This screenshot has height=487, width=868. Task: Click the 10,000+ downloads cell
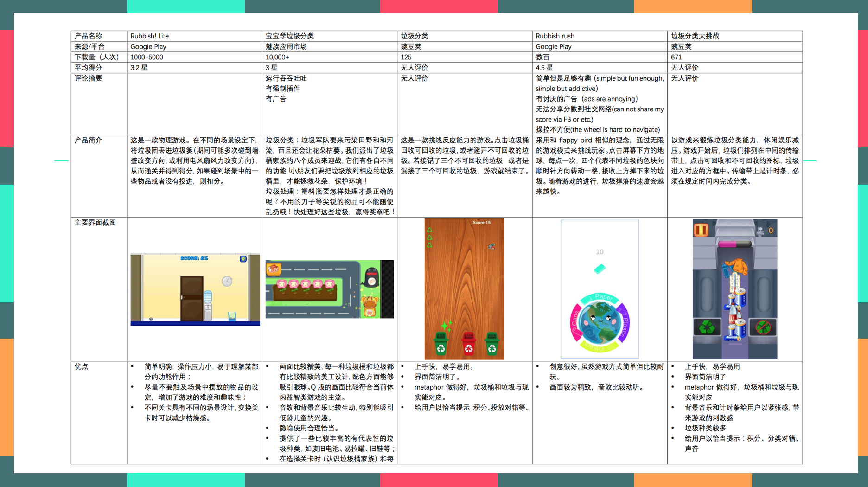(329, 57)
